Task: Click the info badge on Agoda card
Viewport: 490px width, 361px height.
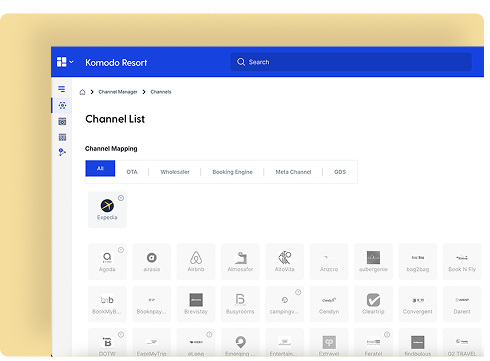Action: pyautogui.click(x=121, y=250)
